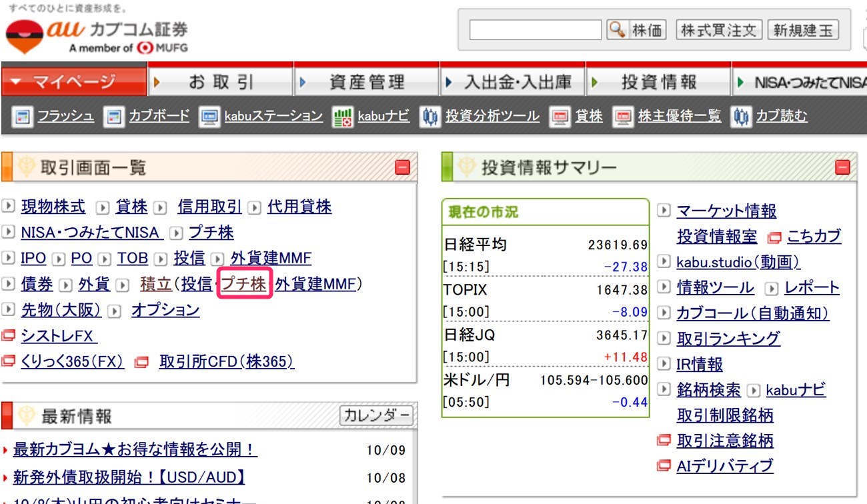
Task: Click arrow icon beside 取引ランキング
Action: point(664,338)
